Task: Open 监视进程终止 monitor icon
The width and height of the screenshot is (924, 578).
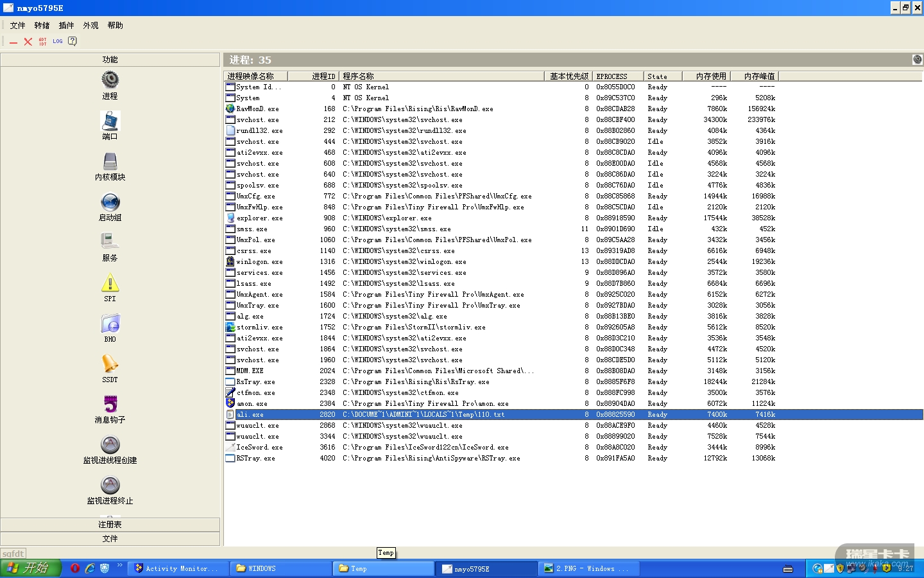Action: (110, 485)
